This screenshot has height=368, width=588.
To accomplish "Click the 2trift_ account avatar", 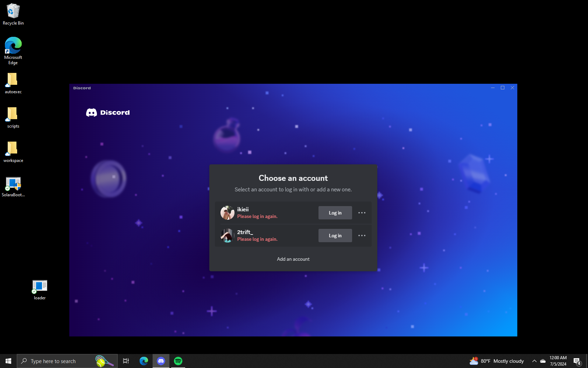I will [x=227, y=236].
